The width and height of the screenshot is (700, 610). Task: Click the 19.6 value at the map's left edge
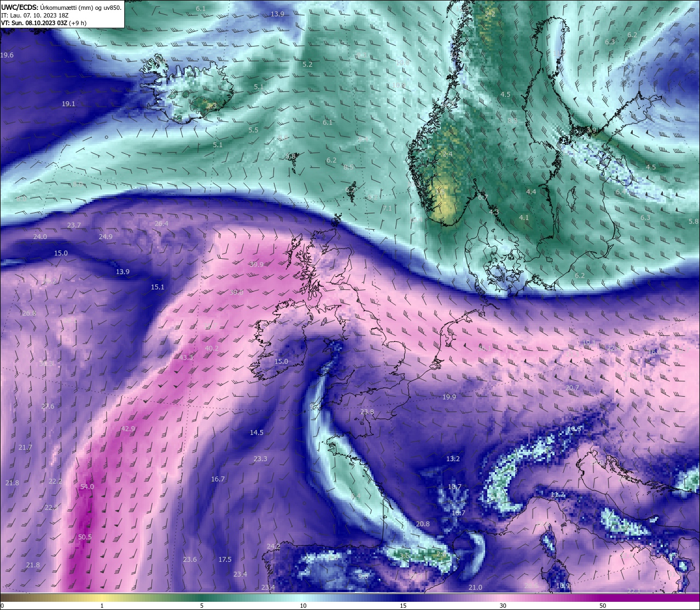pyautogui.click(x=7, y=55)
